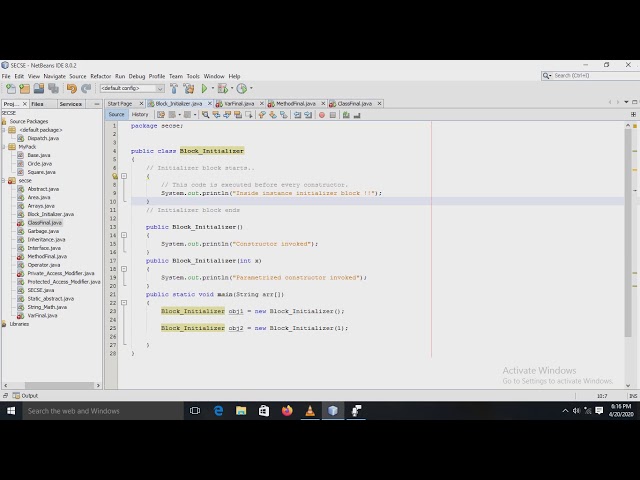Open the run project dropdown arrow

(213, 88)
